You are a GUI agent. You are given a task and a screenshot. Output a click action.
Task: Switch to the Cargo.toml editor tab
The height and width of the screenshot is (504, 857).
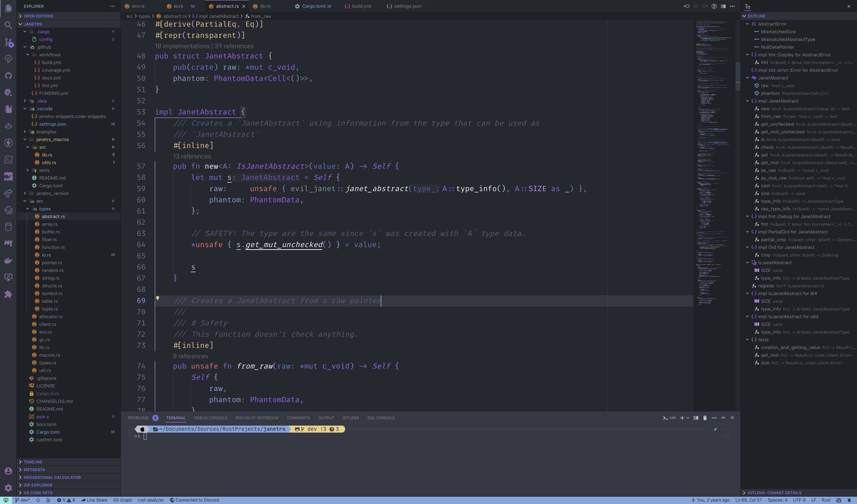click(313, 6)
